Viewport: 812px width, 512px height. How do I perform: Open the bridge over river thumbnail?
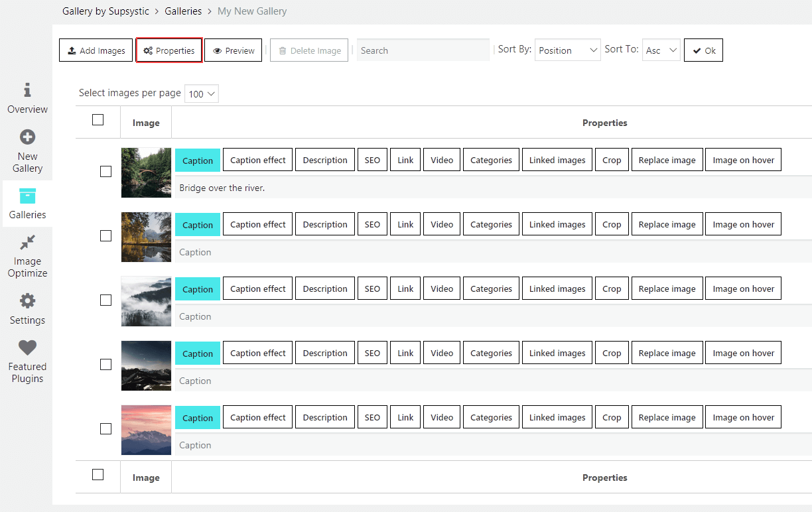[146, 172]
